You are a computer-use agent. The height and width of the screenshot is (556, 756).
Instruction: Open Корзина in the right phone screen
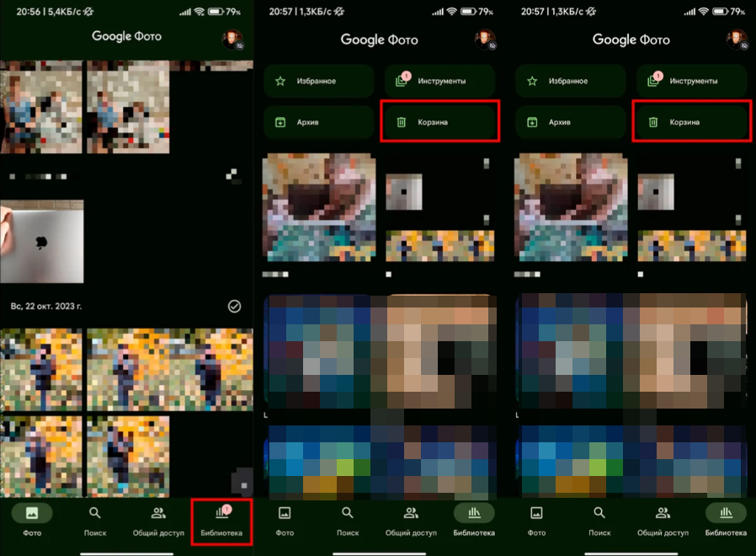[x=691, y=122]
